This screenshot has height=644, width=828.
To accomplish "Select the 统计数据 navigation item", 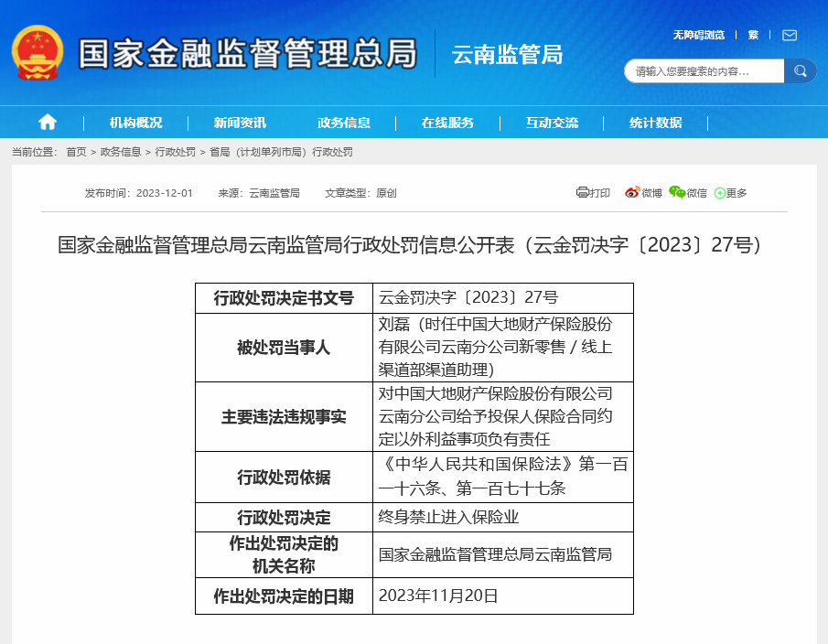I will (x=655, y=123).
